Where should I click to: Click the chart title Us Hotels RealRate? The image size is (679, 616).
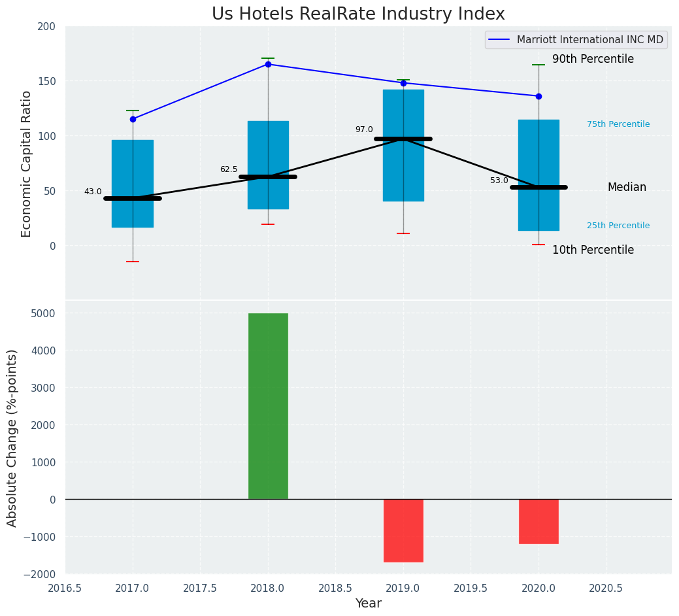358,14
